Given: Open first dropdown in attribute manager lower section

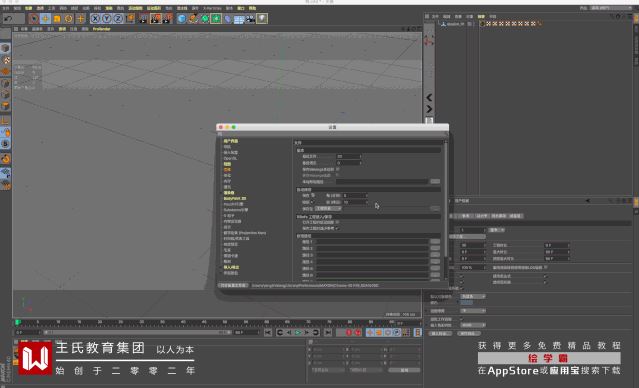Looking at the screenshot, I should pyautogui.click(x=473, y=297).
